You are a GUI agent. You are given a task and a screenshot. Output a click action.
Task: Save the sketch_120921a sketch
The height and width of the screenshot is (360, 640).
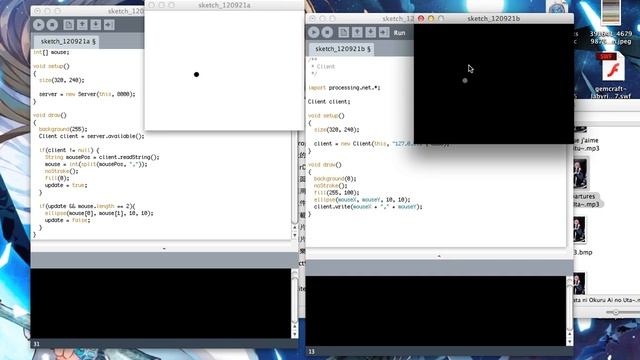(96, 25)
